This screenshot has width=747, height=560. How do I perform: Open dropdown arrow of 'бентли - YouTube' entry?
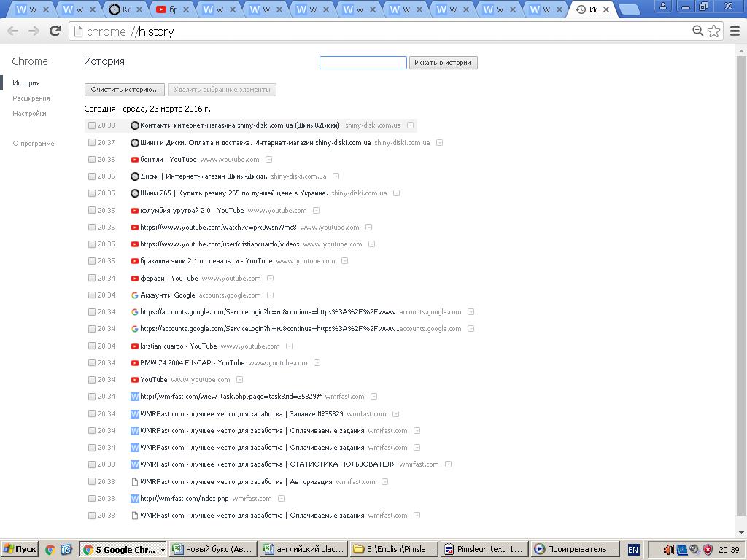[268, 160]
